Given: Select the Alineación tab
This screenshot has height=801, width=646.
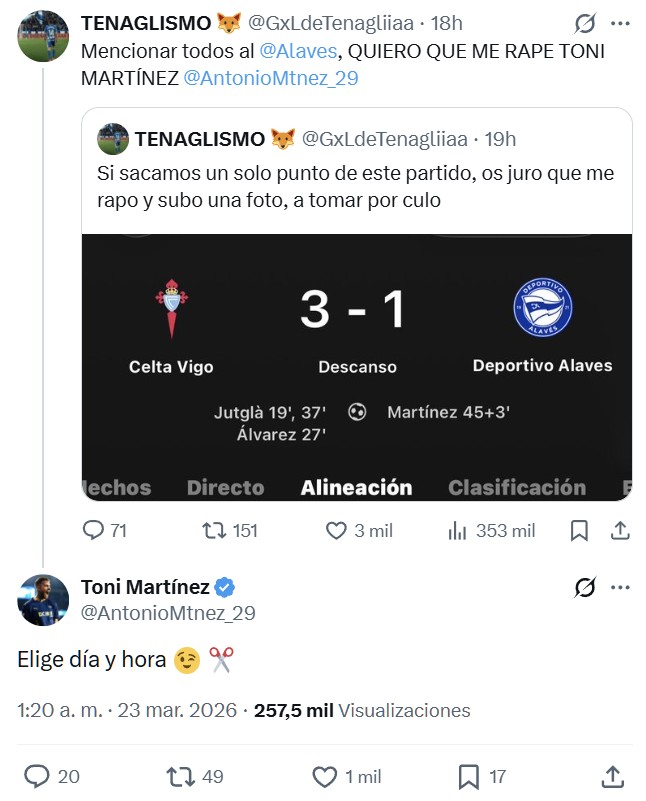Looking at the screenshot, I should (x=358, y=487).
